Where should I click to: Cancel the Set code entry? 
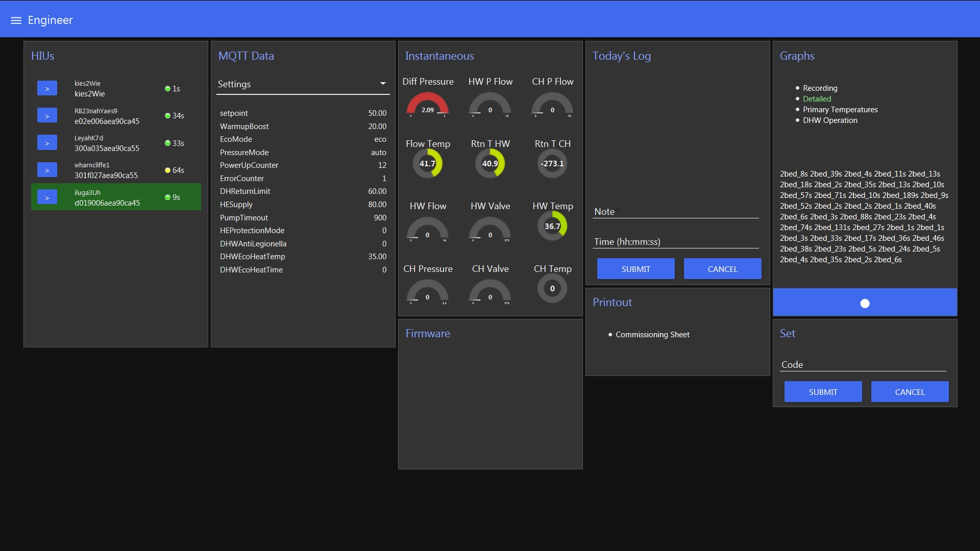pos(910,392)
